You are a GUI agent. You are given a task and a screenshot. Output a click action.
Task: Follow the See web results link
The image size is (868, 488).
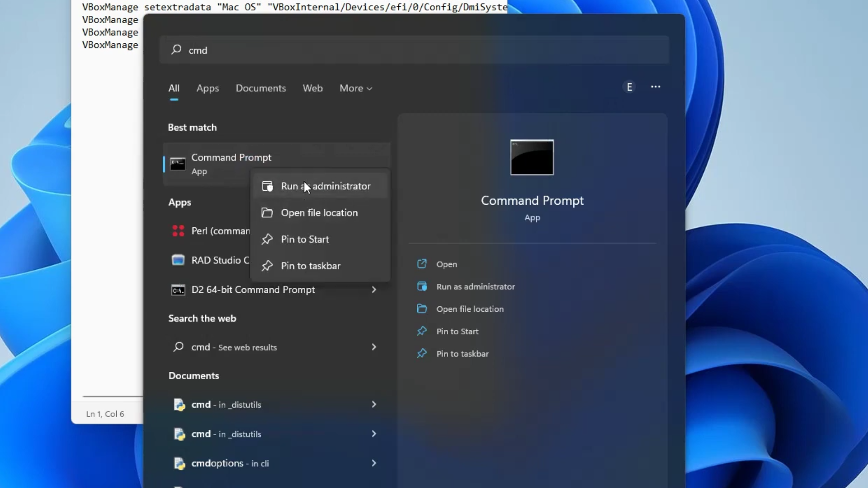click(234, 347)
